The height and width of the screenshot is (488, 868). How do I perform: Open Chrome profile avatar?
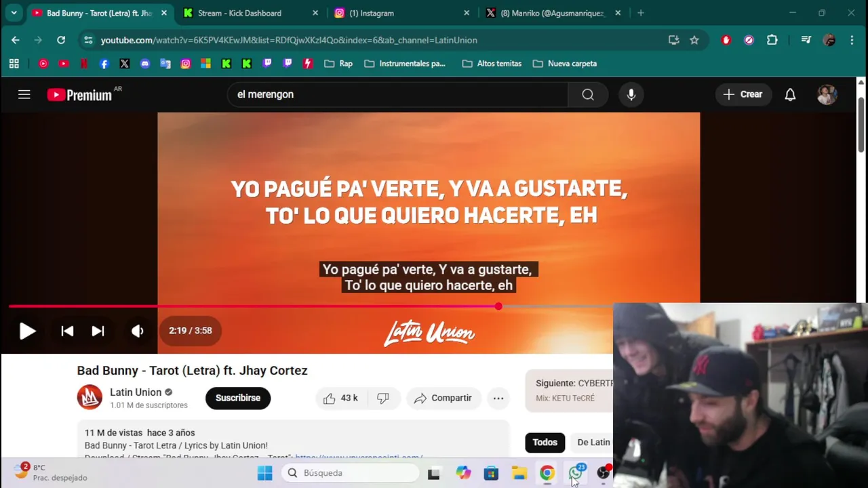(829, 40)
